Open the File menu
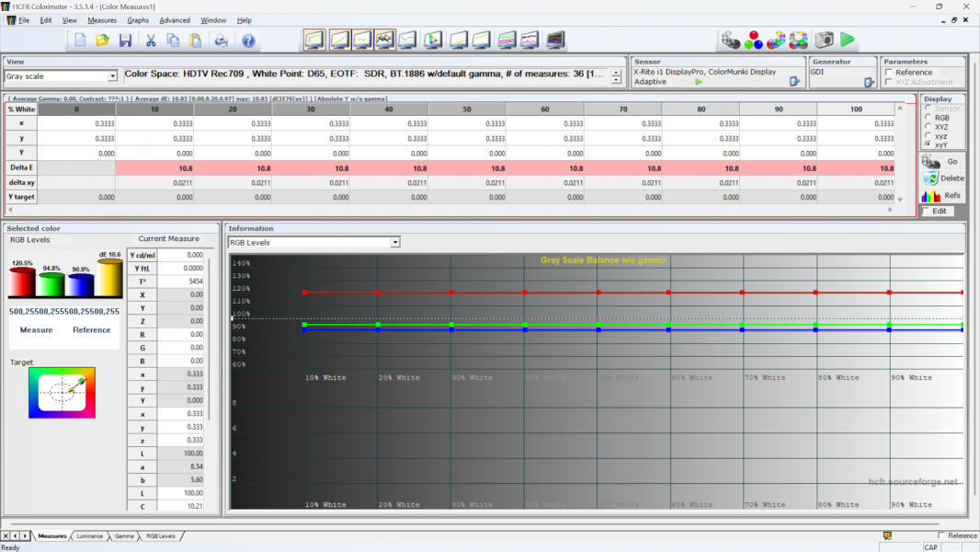 pyautogui.click(x=24, y=20)
